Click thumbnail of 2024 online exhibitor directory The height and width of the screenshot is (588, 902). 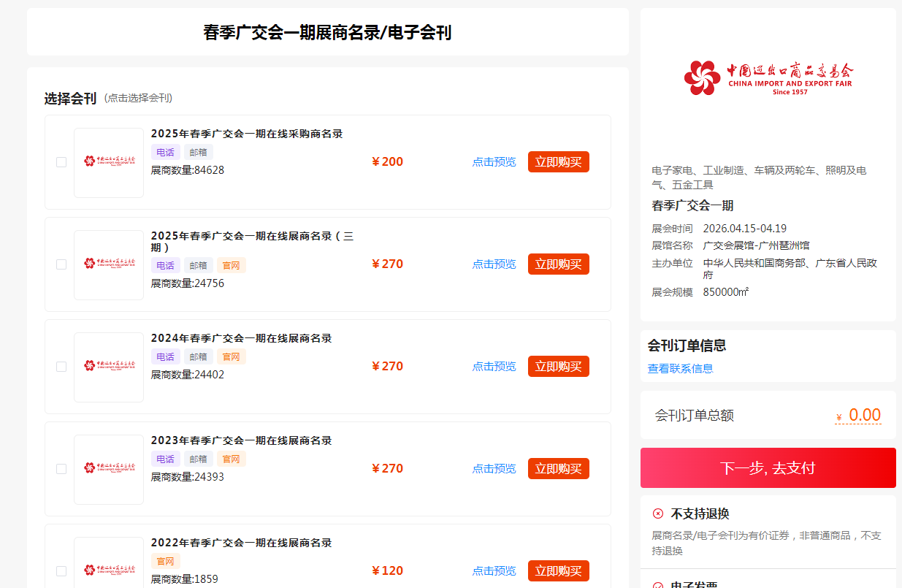[x=109, y=367]
